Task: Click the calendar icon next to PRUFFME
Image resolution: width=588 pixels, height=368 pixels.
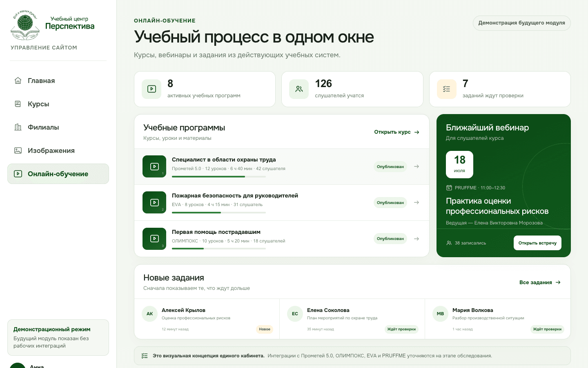Action: click(449, 188)
